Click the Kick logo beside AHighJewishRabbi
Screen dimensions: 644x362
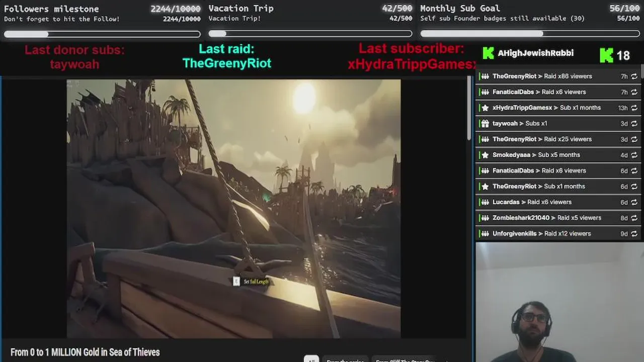pos(488,53)
